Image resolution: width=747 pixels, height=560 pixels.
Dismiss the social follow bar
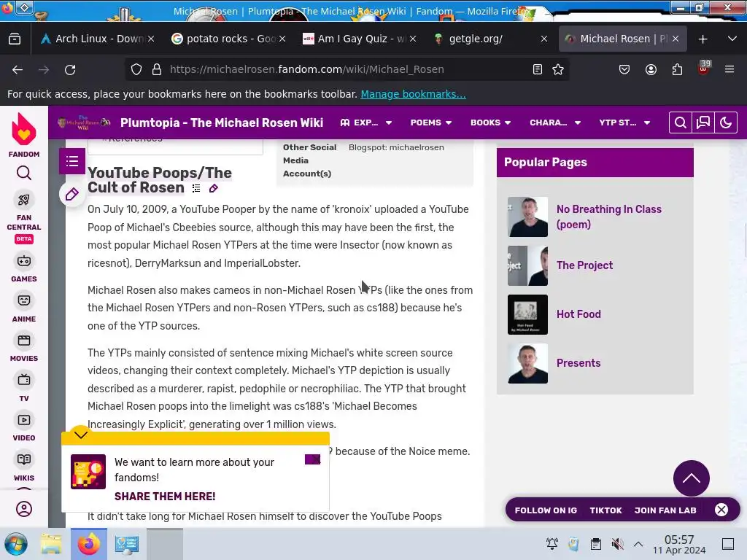tap(721, 510)
